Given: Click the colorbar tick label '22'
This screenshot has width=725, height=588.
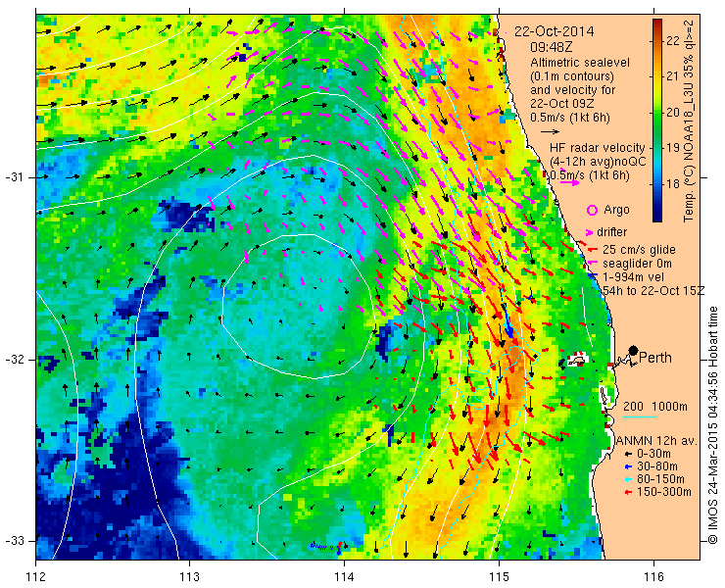Looking at the screenshot, I should pyautogui.click(x=673, y=41).
